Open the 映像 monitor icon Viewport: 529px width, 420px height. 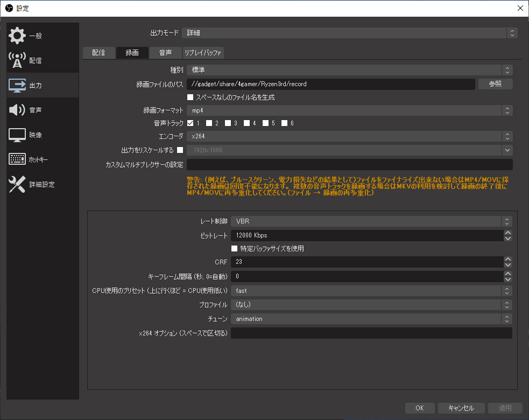click(x=17, y=135)
